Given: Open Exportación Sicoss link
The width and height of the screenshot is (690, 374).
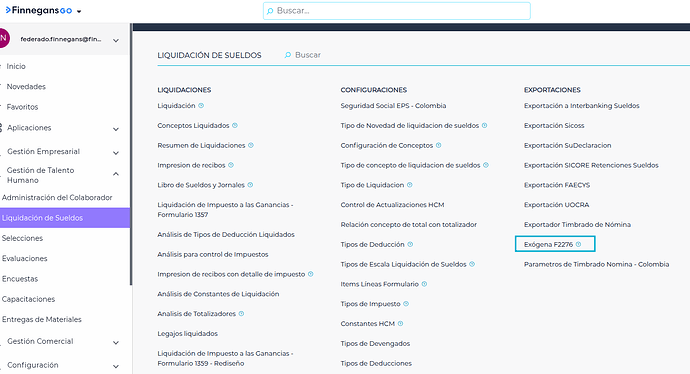Looking at the screenshot, I should coord(554,125).
